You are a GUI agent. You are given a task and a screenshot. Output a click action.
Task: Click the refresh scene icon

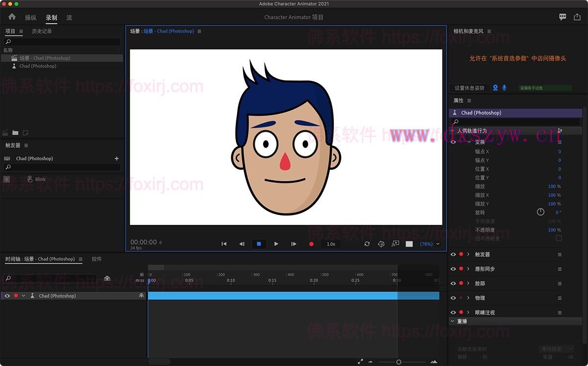[x=367, y=244]
